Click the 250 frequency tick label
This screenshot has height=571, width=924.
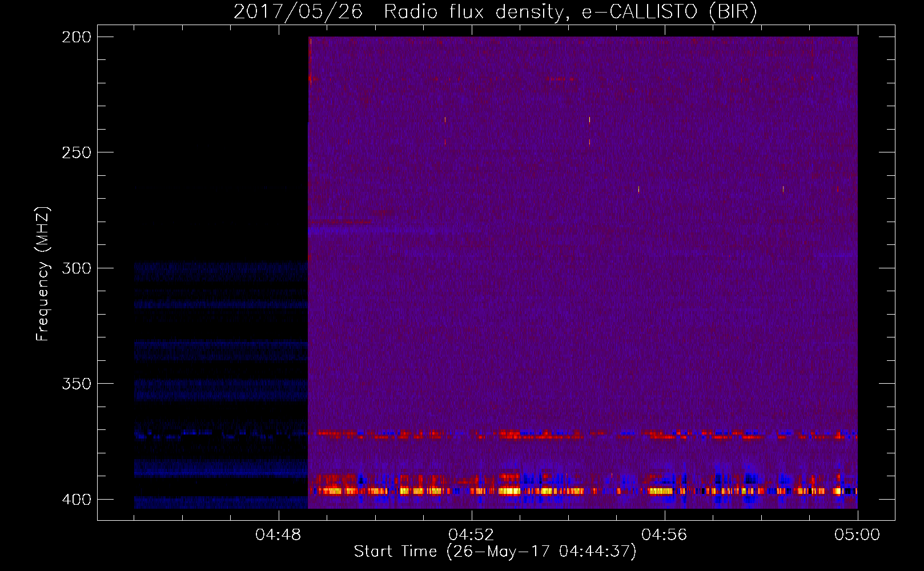pos(77,152)
